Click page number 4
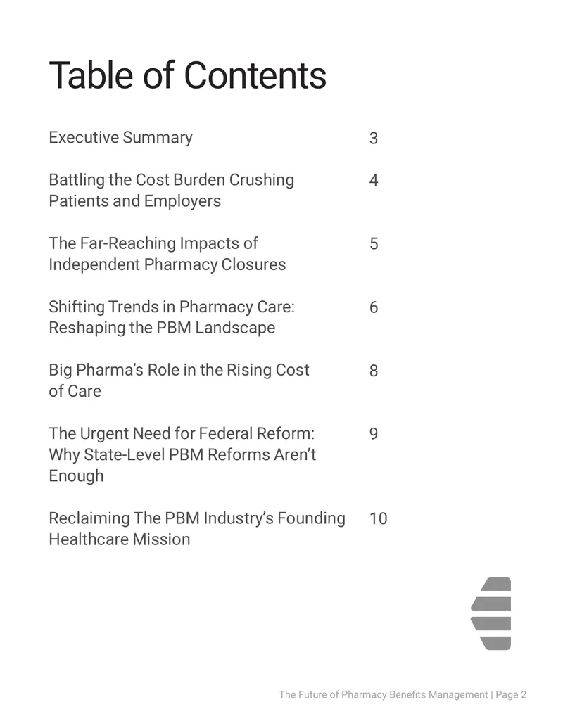This screenshot has height=728, width=563. point(374,180)
